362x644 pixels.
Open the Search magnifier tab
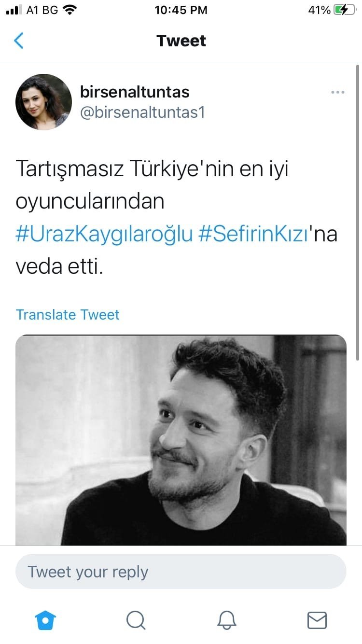pos(136,620)
